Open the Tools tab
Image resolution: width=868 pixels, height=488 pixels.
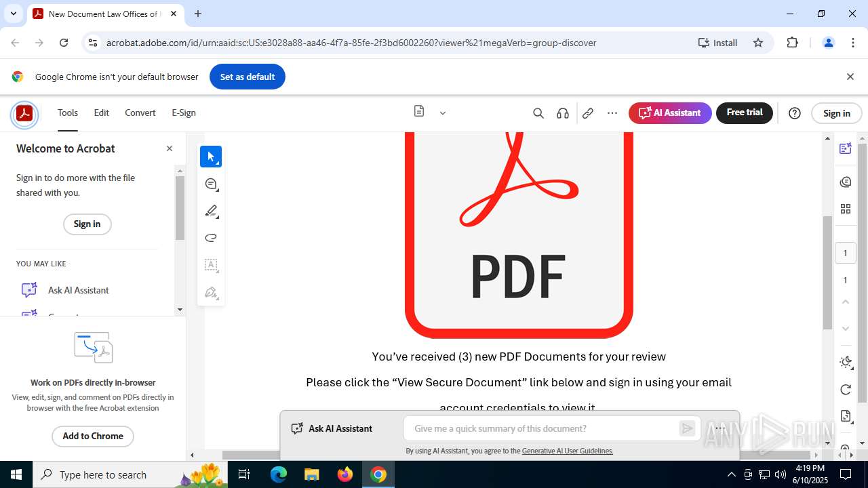point(68,113)
